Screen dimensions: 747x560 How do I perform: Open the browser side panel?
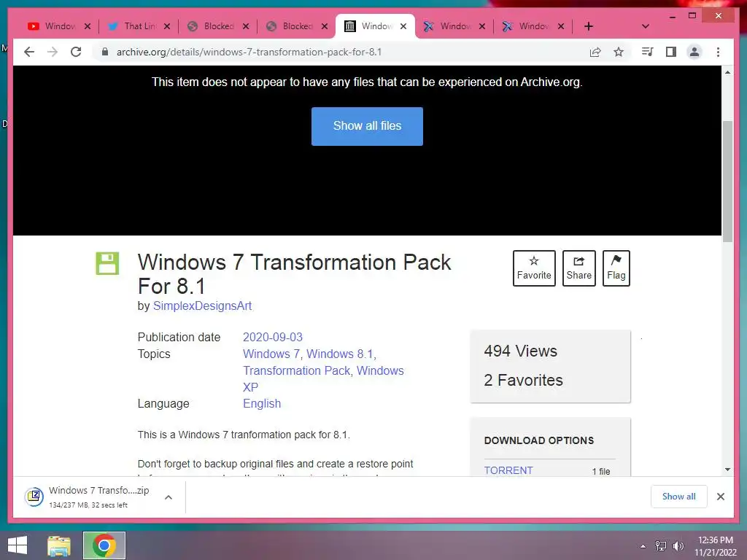coord(671,52)
